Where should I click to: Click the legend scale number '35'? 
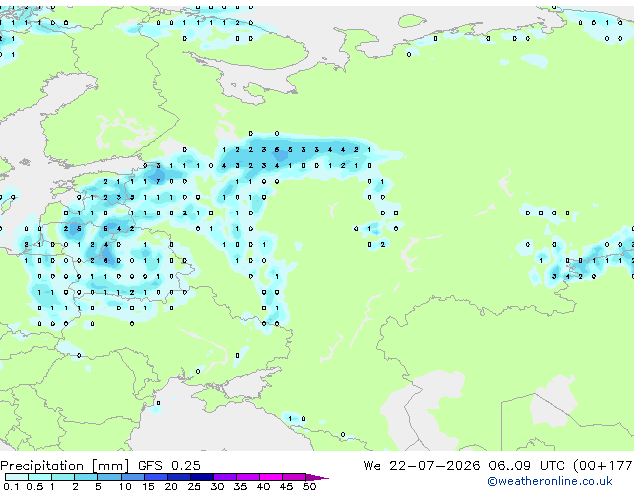(240, 486)
